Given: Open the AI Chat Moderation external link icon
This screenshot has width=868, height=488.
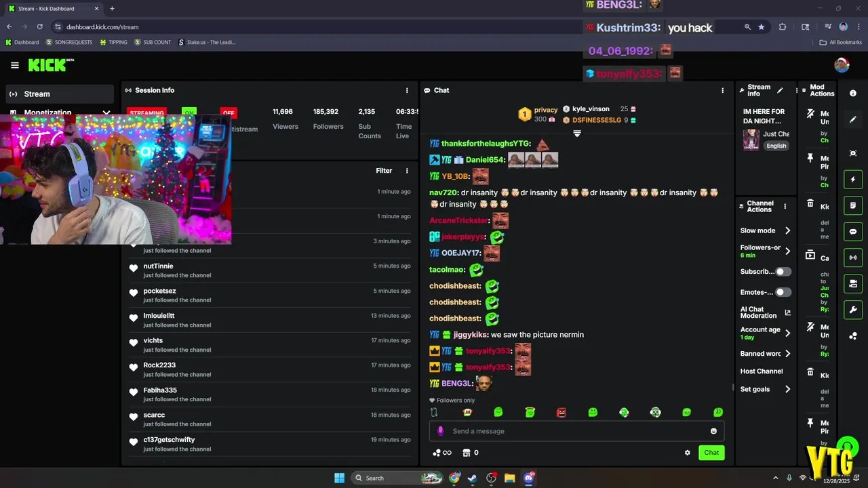Looking at the screenshot, I should 787,312.
